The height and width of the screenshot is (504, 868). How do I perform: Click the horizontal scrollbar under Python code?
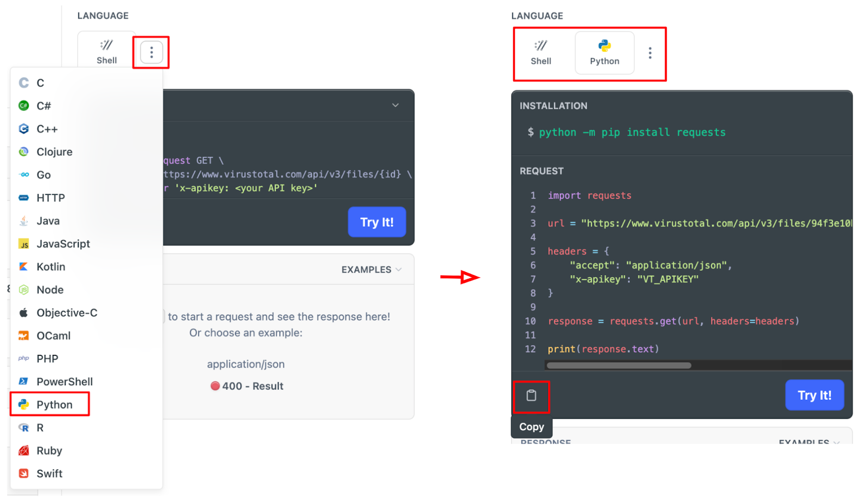click(619, 366)
